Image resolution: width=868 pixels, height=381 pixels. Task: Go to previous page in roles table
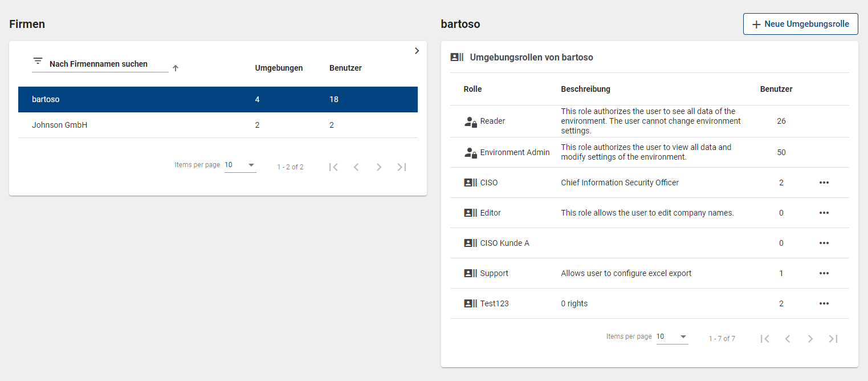(x=788, y=339)
